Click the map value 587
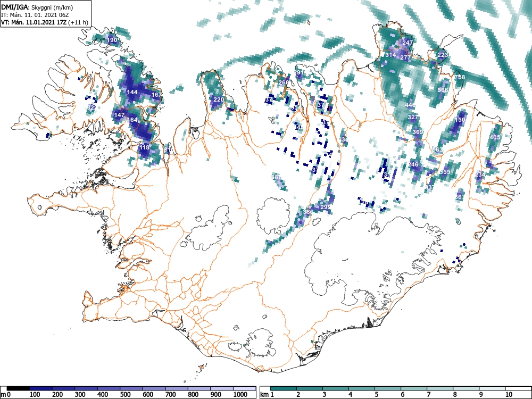 click(277, 177)
